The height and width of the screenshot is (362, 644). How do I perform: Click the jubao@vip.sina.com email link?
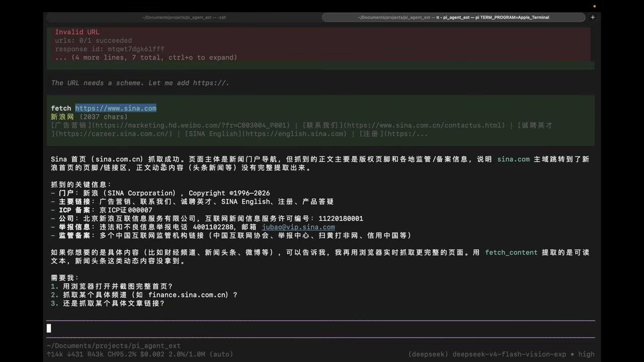pyautogui.click(x=298, y=227)
